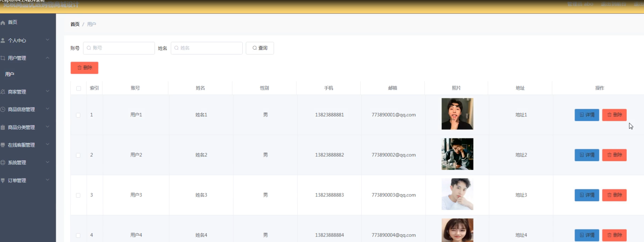Screen dimensions: 644x242
Task: Expand the 个人中心 chevron
Action: click(x=48, y=40)
